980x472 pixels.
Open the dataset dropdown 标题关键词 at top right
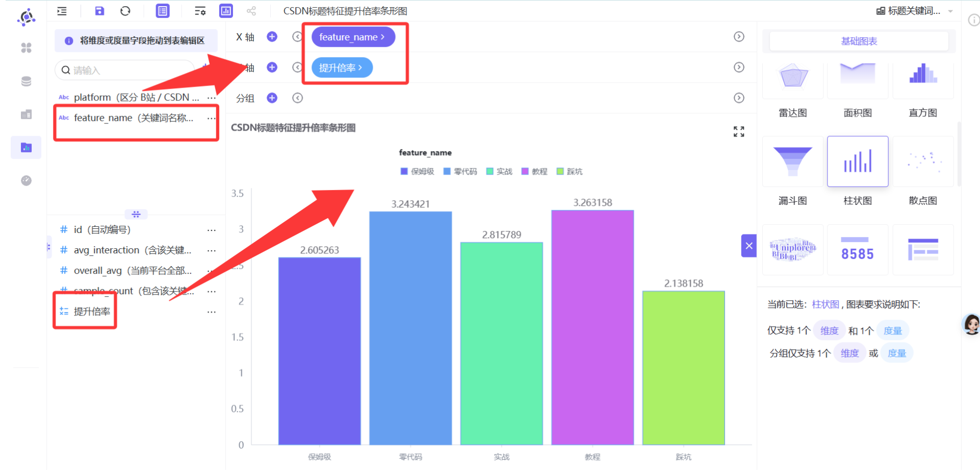coord(915,11)
